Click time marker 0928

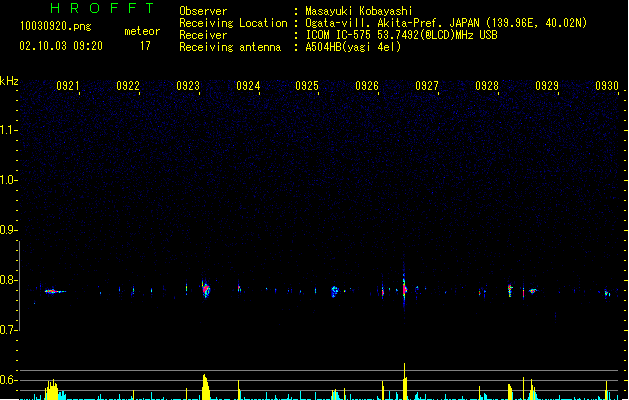(x=487, y=86)
